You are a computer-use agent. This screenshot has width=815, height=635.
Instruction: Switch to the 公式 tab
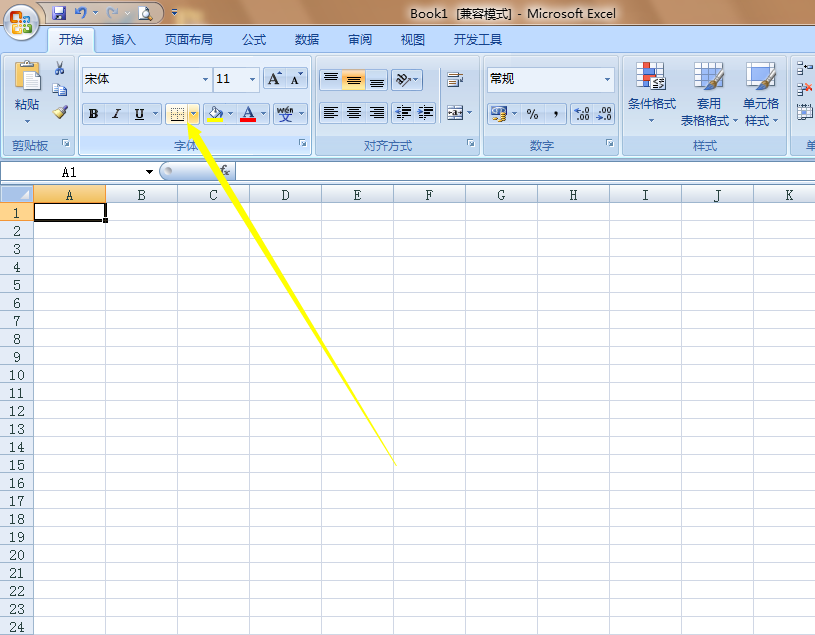(254, 39)
